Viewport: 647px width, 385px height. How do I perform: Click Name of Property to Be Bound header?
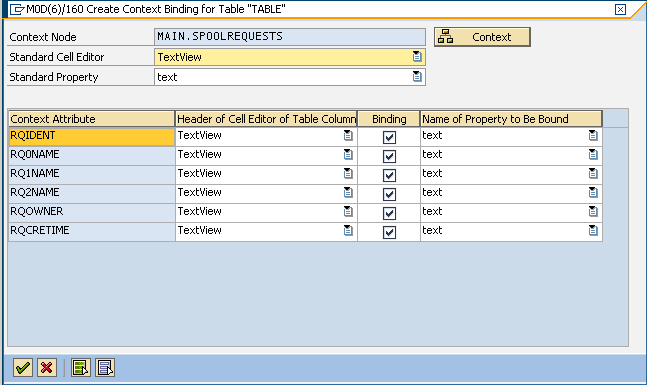[511, 119]
